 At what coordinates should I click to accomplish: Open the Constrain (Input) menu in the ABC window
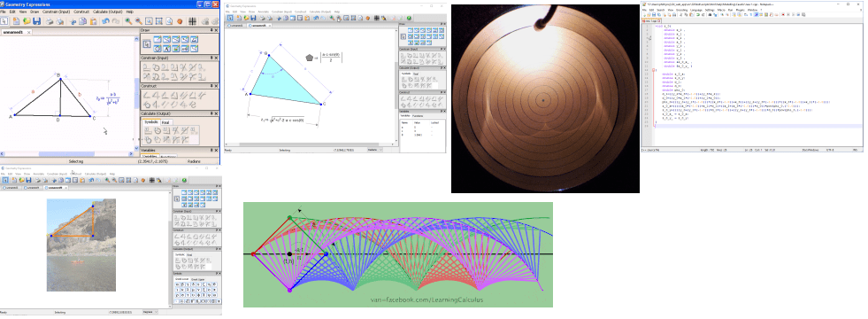pos(56,12)
